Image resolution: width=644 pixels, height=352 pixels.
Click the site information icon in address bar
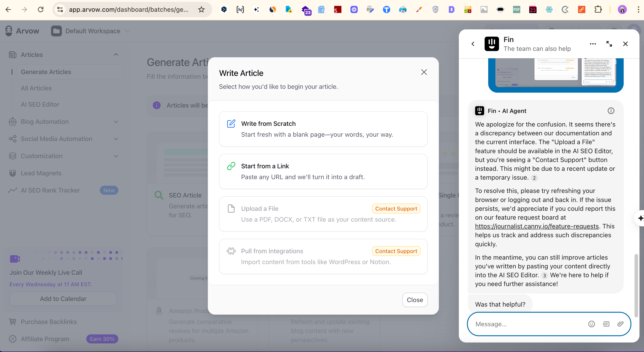(x=60, y=9)
